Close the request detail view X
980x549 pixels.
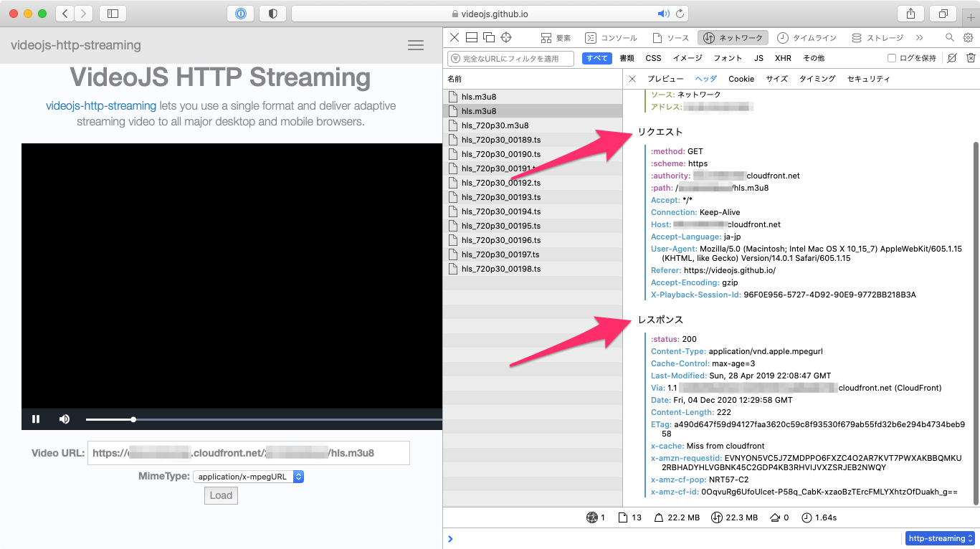[632, 79]
